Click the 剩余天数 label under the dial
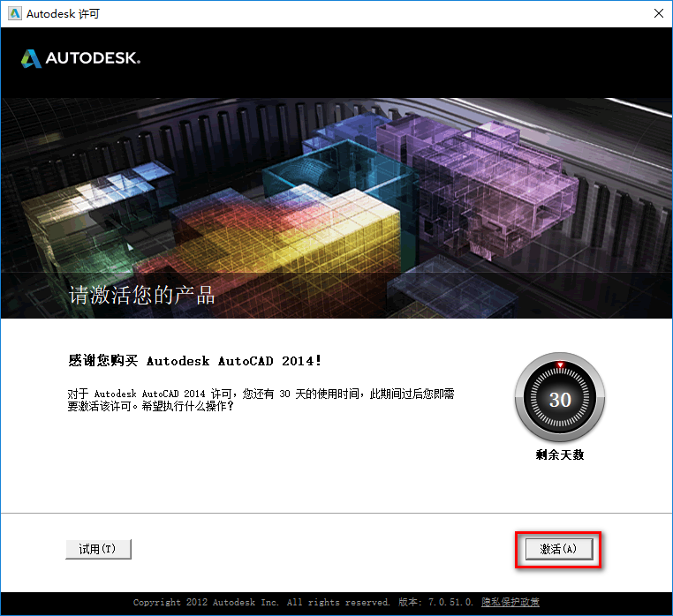This screenshot has width=673, height=616. [x=560, y=455]
